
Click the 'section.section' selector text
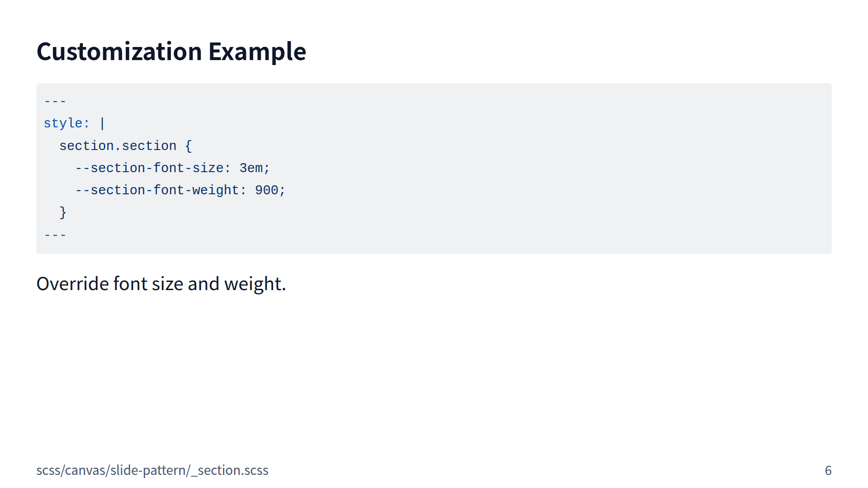click(118, 146)
